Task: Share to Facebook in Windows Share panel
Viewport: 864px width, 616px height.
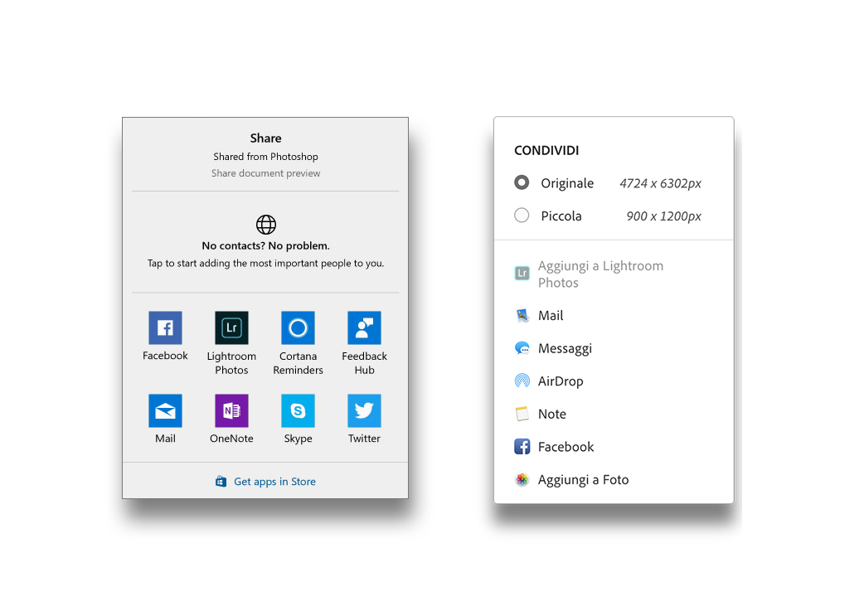Action: (165, 327)
